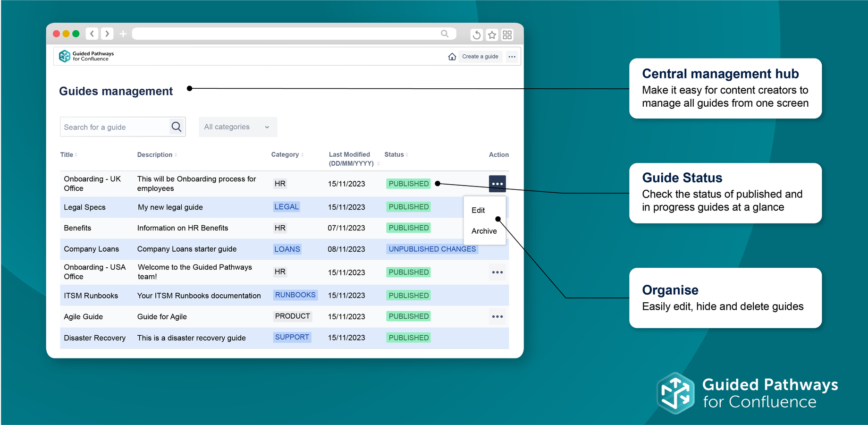Click Create a guide button
Image resolution: width=868 pixels, height=425 pixels.
[480, 57]
